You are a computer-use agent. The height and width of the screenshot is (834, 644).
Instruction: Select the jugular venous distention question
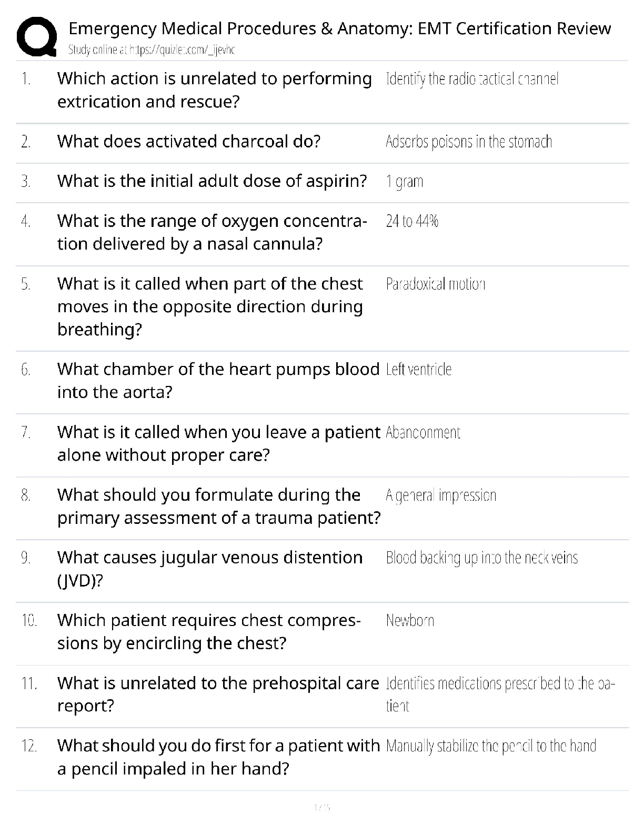click(210, 569)
